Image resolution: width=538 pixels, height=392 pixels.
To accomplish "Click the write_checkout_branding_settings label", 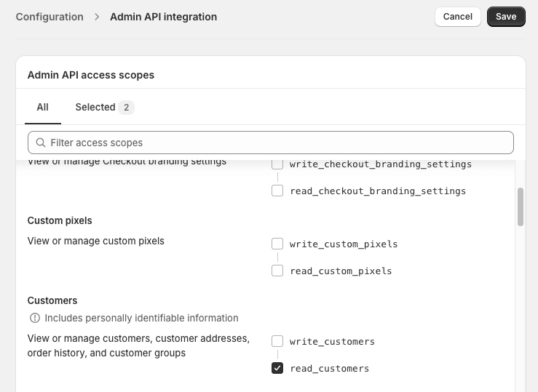I will 381,164.
